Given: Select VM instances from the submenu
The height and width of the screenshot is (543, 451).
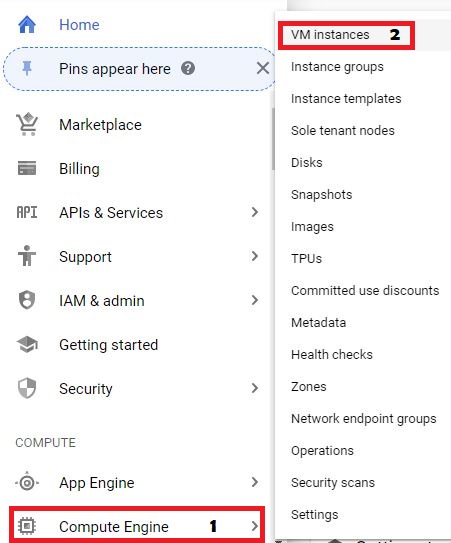Looking at the screenshot, I should point(330,35).
